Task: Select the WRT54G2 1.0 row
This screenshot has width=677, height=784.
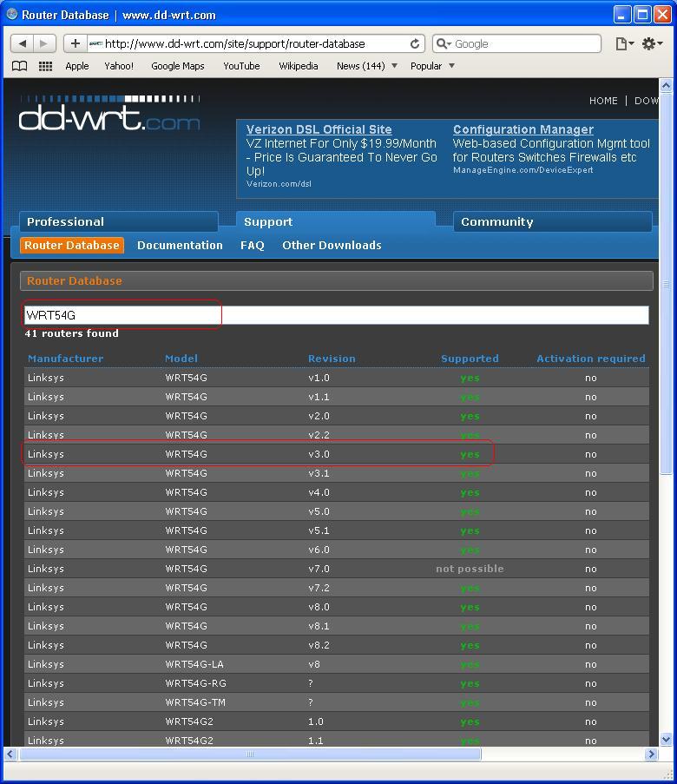Action: pyautogui.click(x=337, y=721)
